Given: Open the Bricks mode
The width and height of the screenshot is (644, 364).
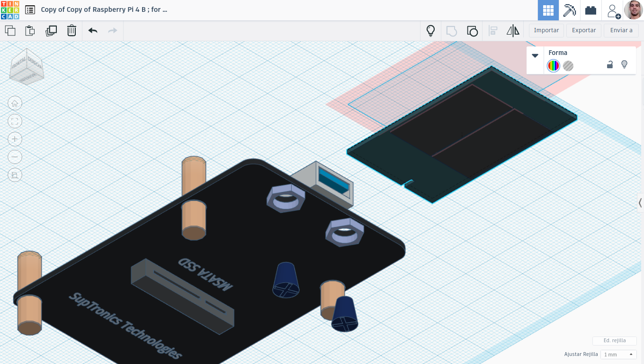Looking at the screenshot, I should (590, 10).
